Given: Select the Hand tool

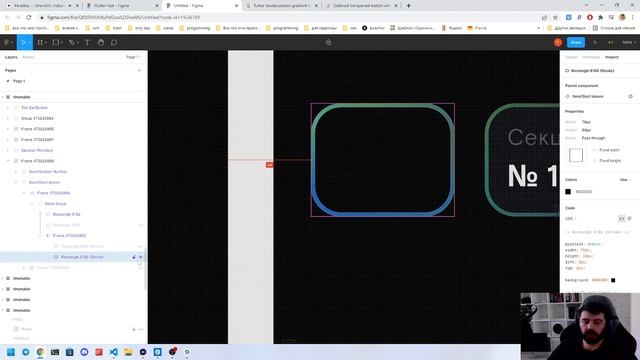Looking at the screenshot, I should (100, 42).
